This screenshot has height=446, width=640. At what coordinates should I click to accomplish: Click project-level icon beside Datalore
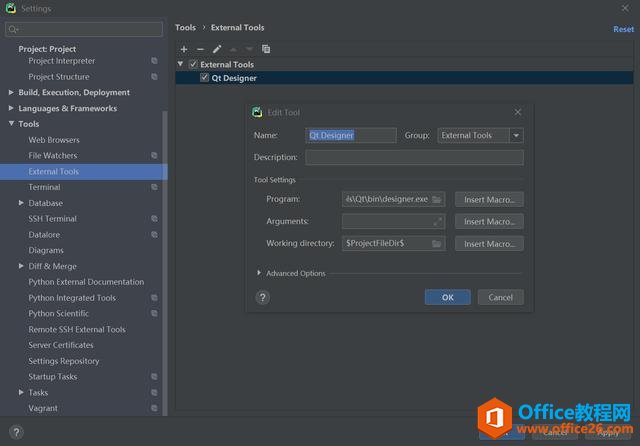click(154, 235)
